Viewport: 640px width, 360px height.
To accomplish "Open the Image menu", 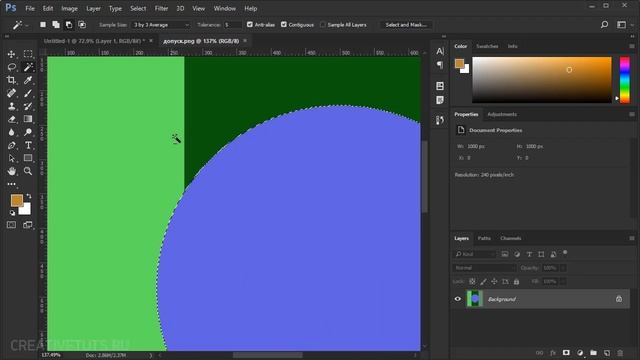I will tap(69, 8).
